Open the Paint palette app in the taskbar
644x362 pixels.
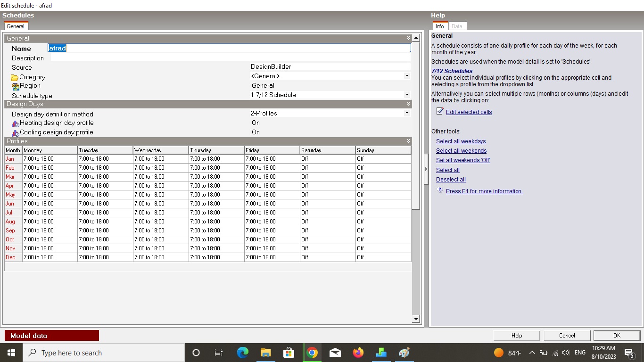405,353
